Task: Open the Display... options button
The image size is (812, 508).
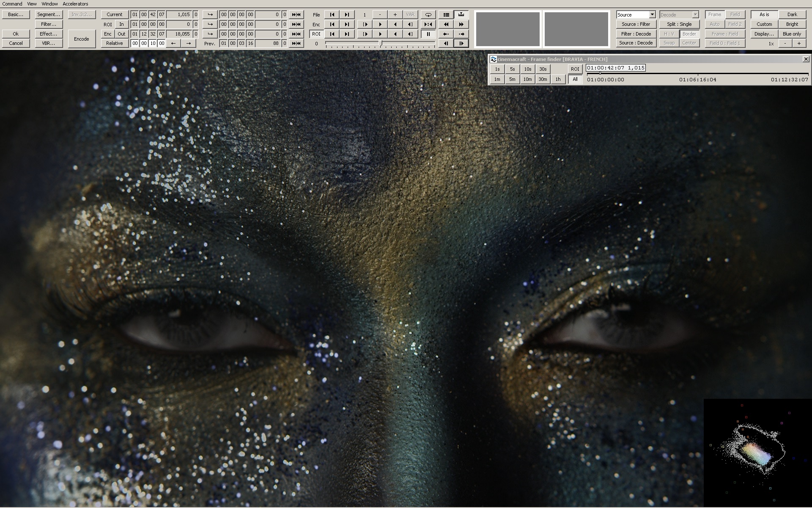Action: (764, 34)
